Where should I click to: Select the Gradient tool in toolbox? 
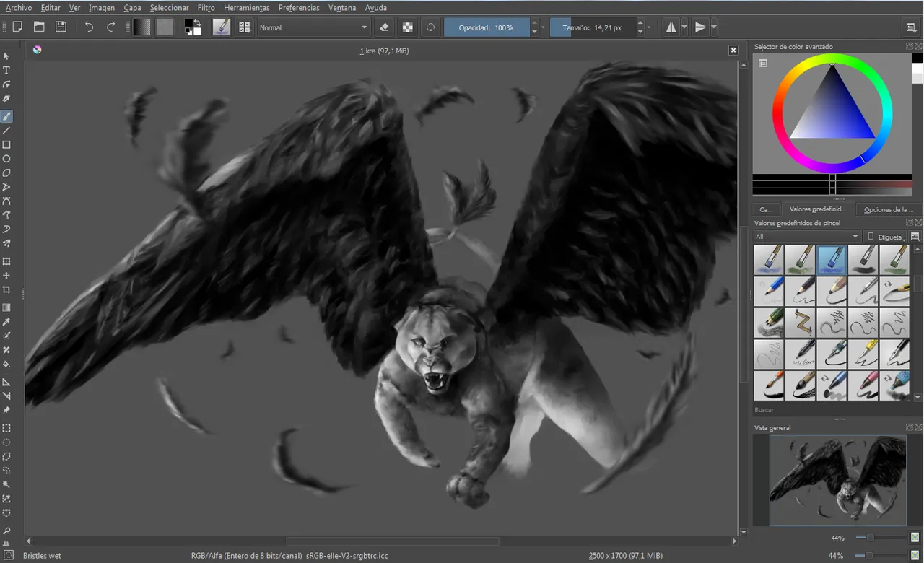(6, 307)
